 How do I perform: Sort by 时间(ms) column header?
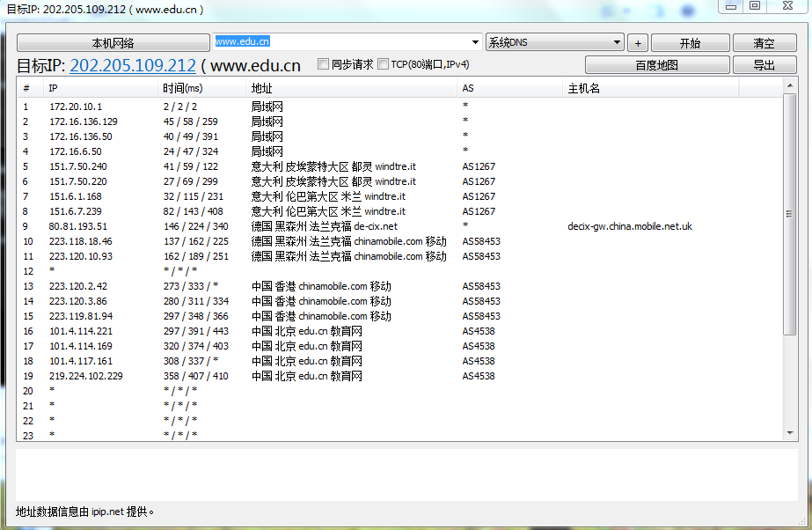tap(202, 88)
